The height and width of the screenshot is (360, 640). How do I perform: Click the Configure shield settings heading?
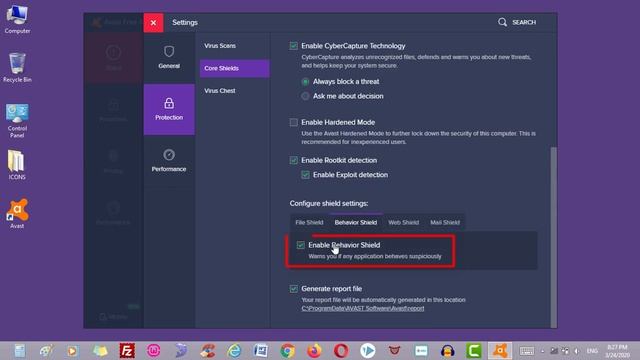point(329,203)
